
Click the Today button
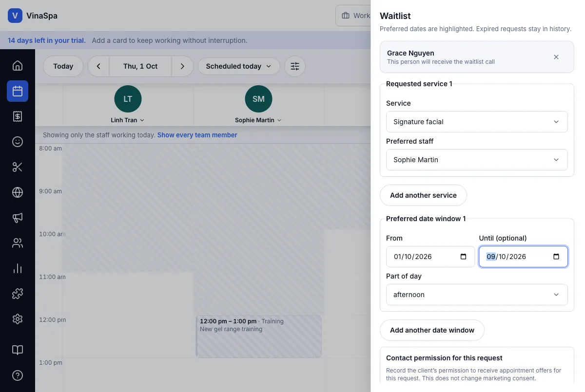63,66
